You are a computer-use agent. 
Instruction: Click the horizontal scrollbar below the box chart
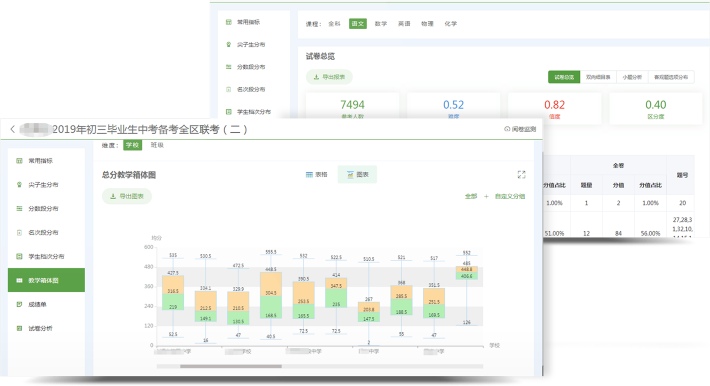320,366
